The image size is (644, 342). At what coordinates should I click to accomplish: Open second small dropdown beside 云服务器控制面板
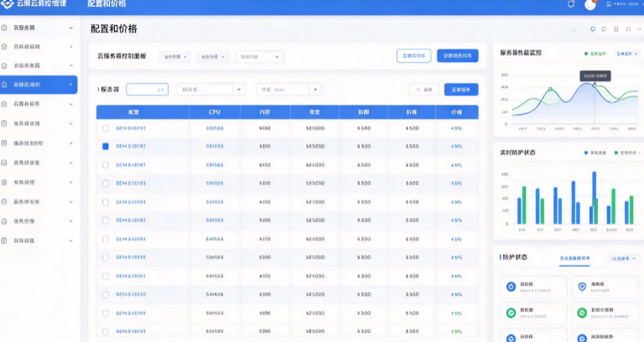pyautogui.click(x=212, y=57)
